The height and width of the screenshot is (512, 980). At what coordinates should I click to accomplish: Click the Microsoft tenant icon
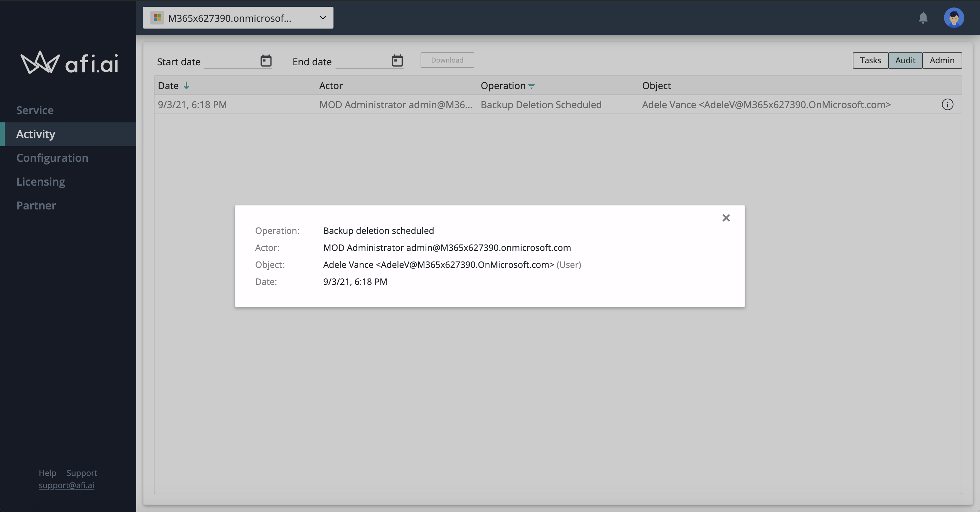(157, 18)
